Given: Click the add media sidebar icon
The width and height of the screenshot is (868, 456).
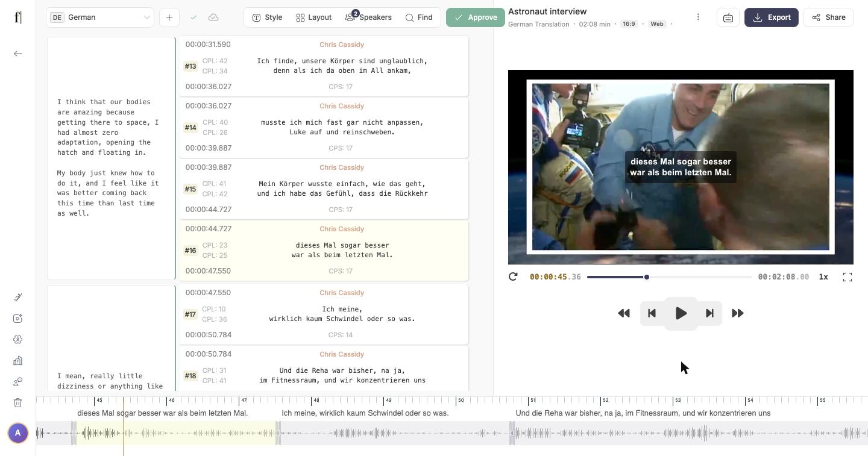Looking at the screenshot, I should pos(18,319).
